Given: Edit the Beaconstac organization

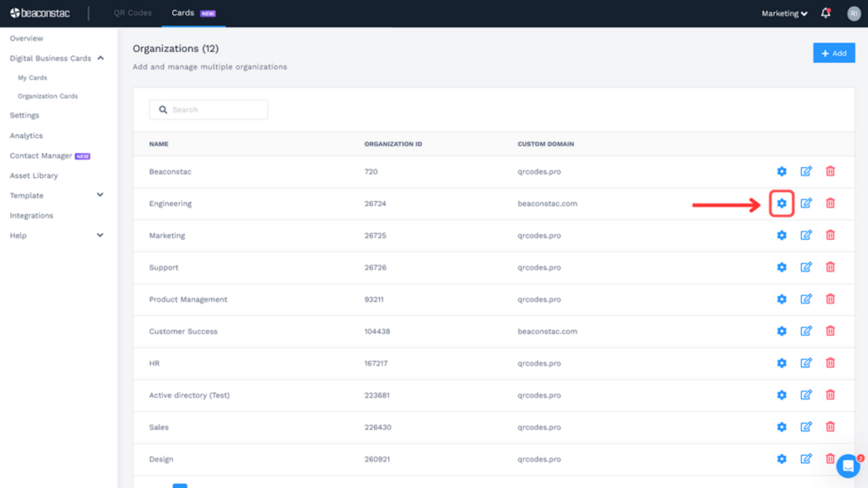Looking at the screenshot, I should tap(806, 171).
